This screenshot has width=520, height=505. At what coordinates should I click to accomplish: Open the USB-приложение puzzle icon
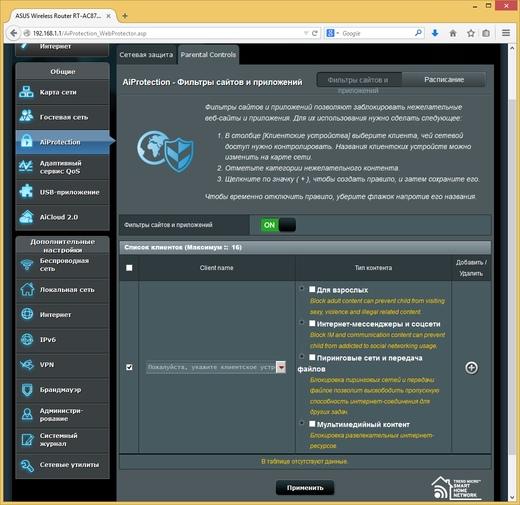tap(26, 192)
